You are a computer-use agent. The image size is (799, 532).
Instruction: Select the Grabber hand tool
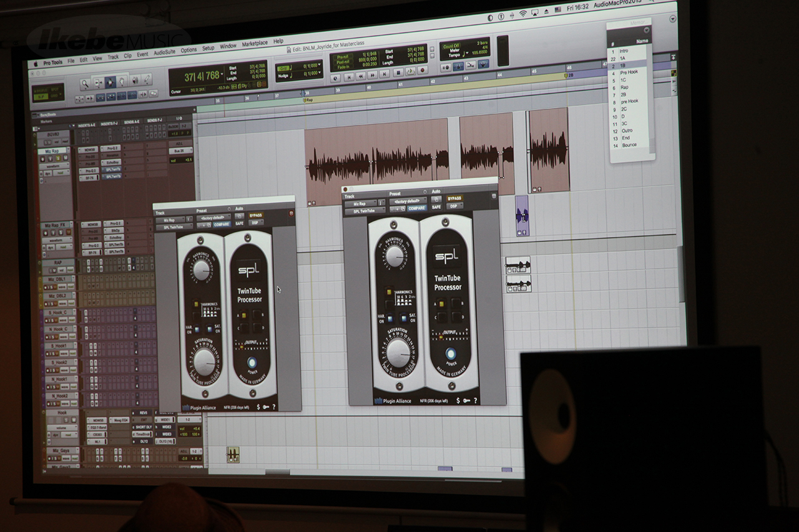click(x=121, y=82)
